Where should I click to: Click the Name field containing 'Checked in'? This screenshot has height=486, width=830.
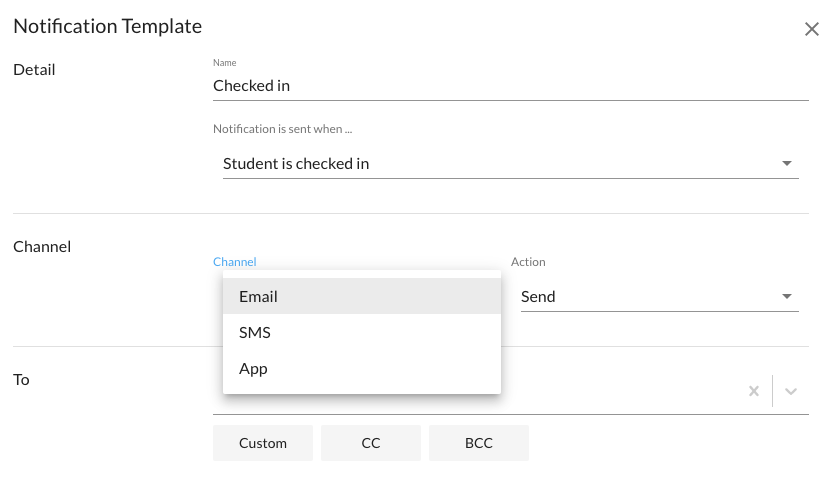[x=510, y=86]
